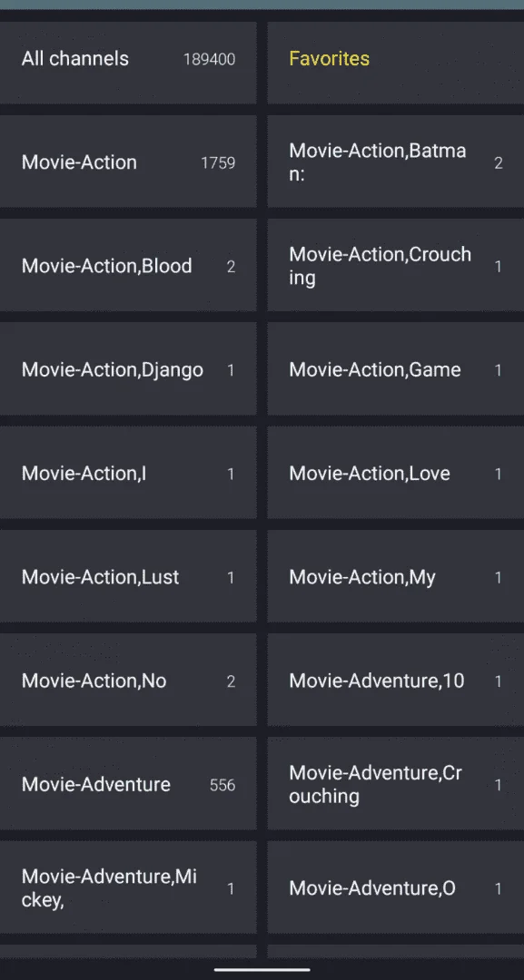Image resolution: width=524 pixels, height=980 pixels.
Task: Choose the Movie-Action,Crouching tile
Action: point(396,266)
